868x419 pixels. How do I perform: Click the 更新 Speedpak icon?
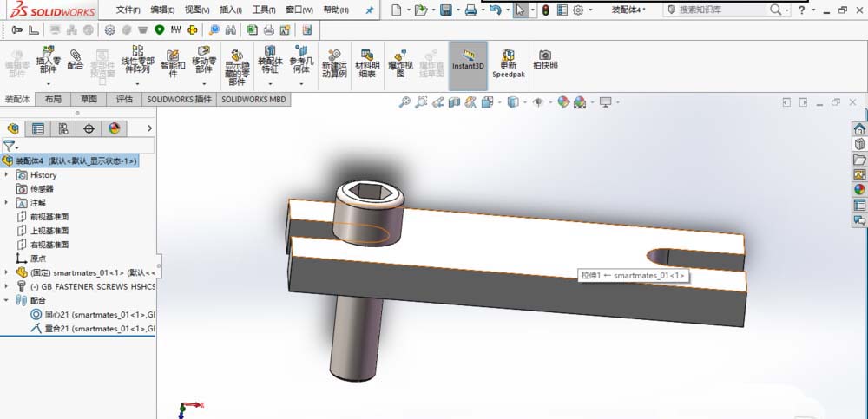coord(508,63)
